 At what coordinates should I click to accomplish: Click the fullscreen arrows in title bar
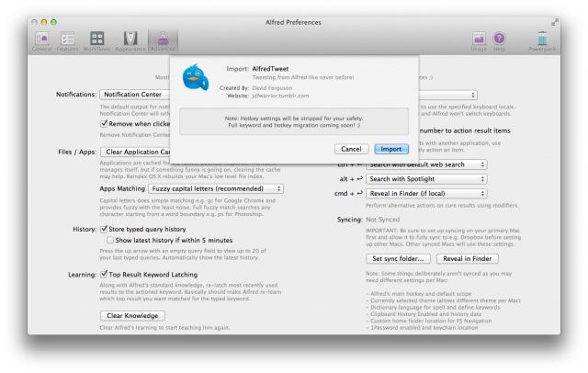(x=555, y=22)
